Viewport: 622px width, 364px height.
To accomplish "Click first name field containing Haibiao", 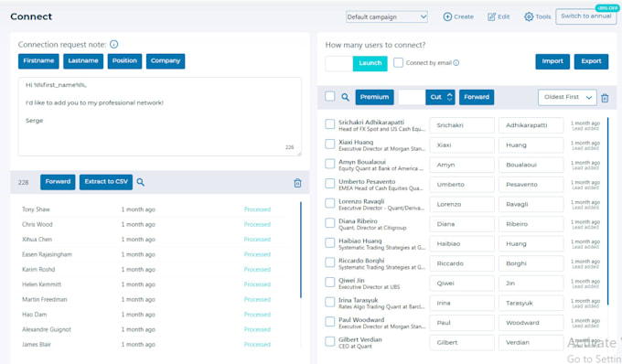I will [x=462, y=244].
